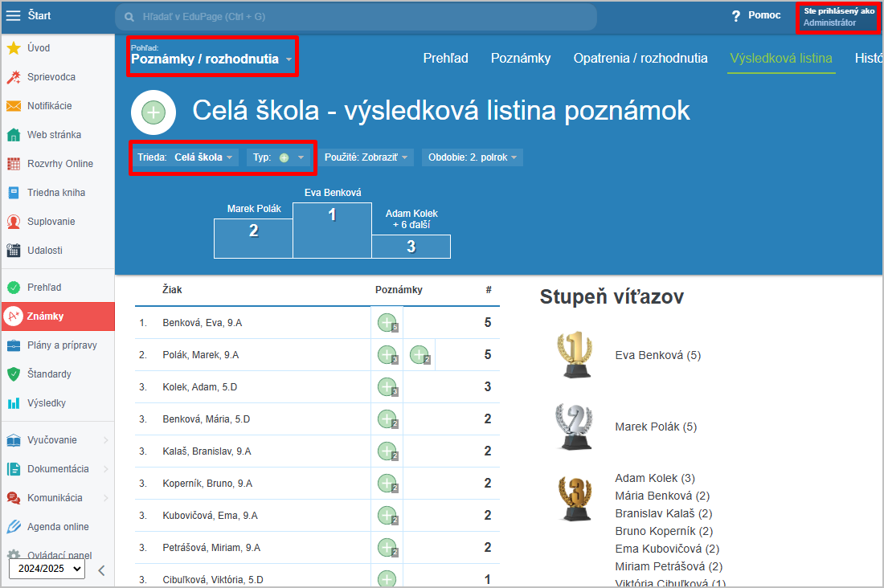Image resolution: width=884 pixels, height=588 pixels.
Task: Click the large green plus circle icon
Action: [153, 112]
